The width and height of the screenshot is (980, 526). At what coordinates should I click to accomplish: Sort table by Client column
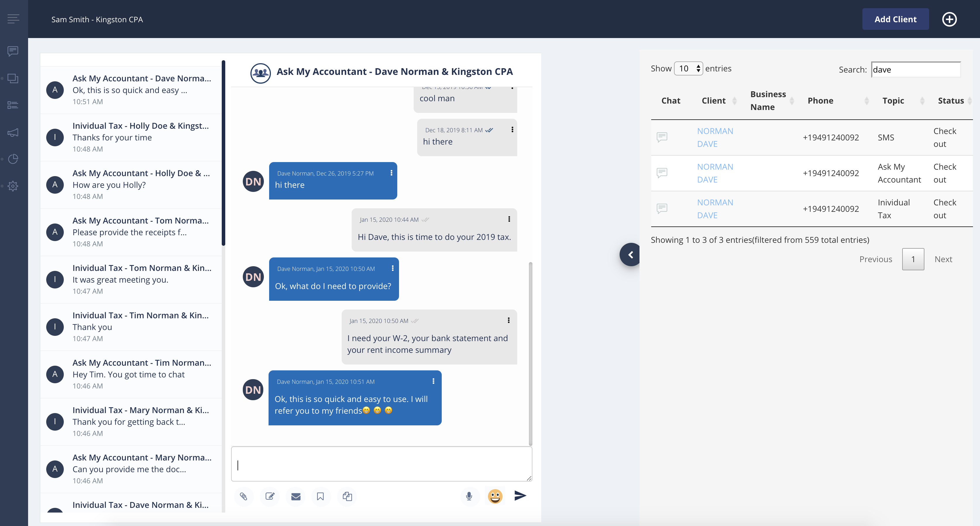tap(714, 101)
